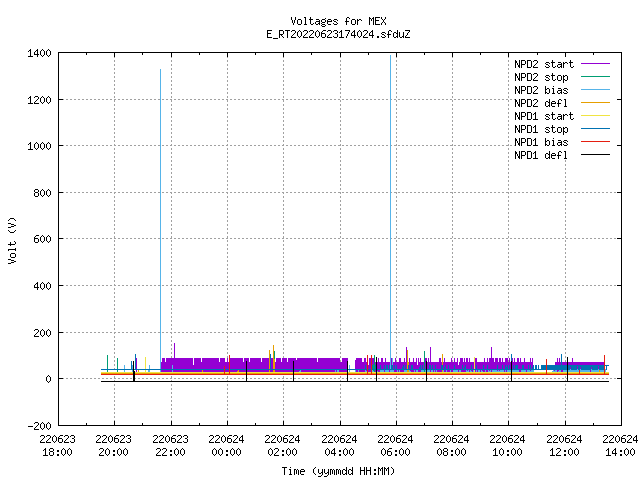Viewport: 640px width, 480px height.
Task: Click the dark blue NPD1 stop legend line
Action: (x=596, y=129)
